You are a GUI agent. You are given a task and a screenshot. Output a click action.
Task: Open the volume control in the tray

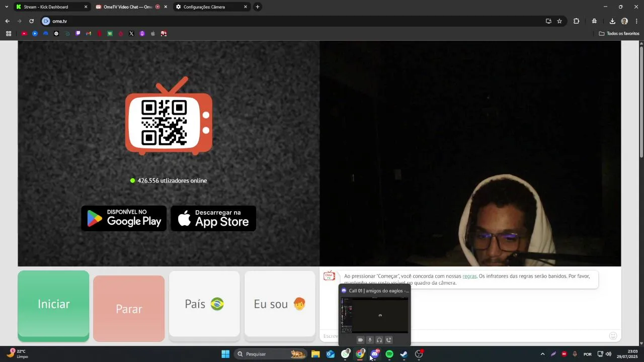click(608, 354)
